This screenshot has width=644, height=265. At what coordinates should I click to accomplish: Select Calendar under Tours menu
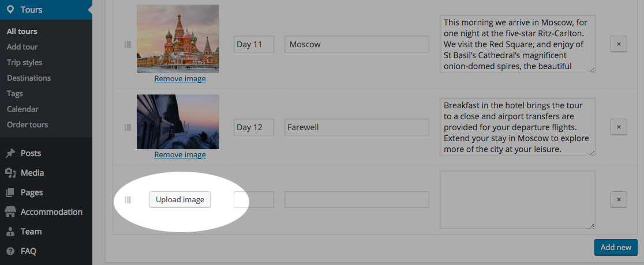click(x=23, y=109)
